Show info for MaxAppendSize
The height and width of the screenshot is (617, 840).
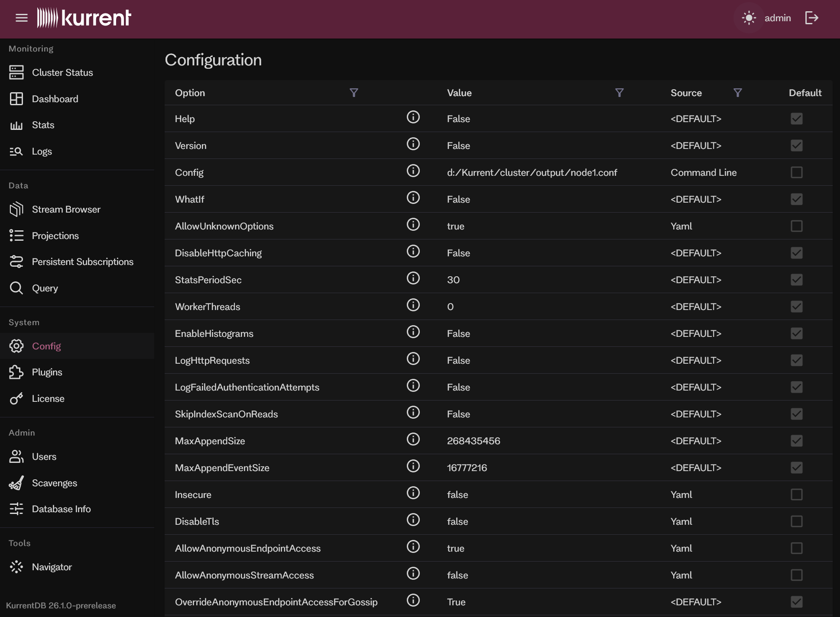pos(413,439)
